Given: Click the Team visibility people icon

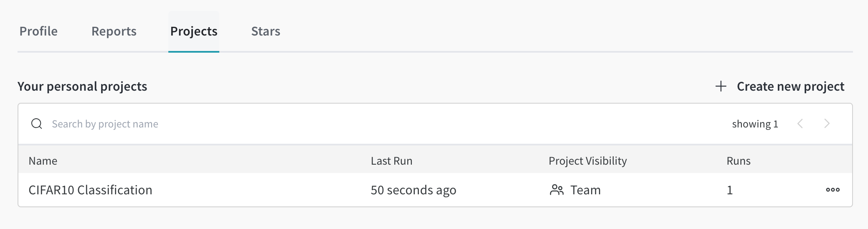Looking at the screenshot, I should click(557, 190).
